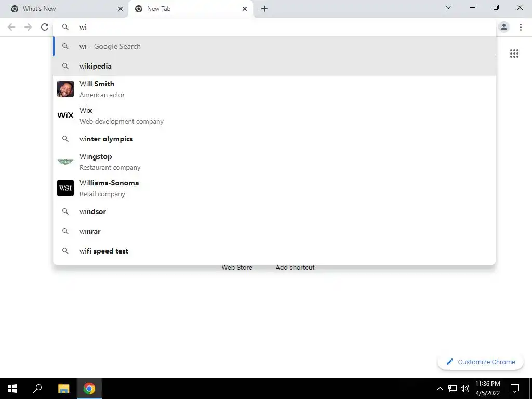Open File Explorer from taskbar
Viewport: 532px width, 399px height.
click(63, 389)
